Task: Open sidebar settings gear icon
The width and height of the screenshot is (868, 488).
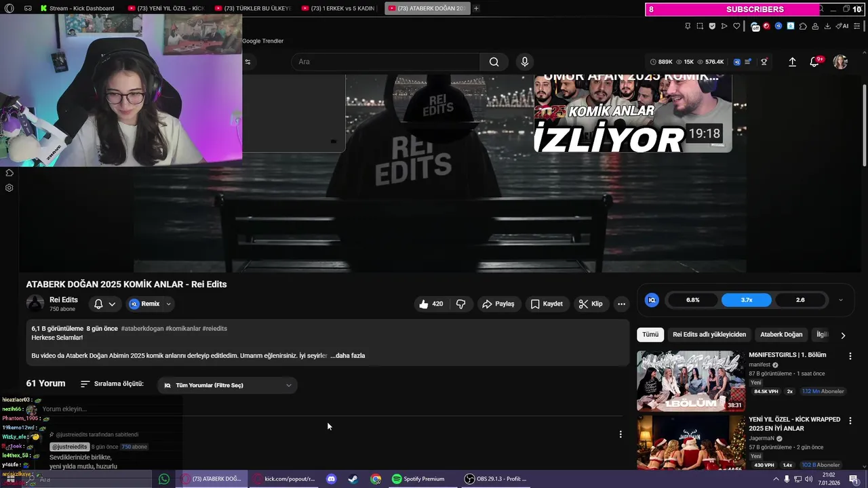Action: pyautogui.click(x=9, y=188)
